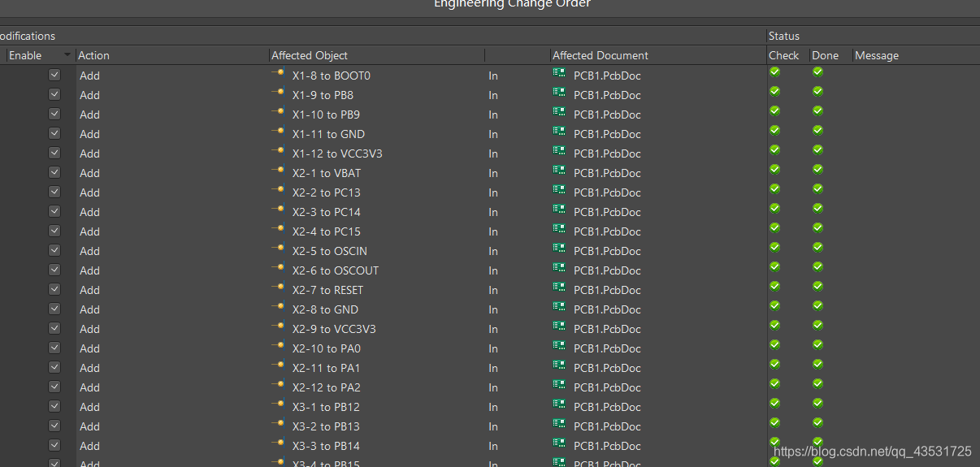Click the PCB document icon in the X2-7 to RESET row
The image size is (980, 467).
559,287
